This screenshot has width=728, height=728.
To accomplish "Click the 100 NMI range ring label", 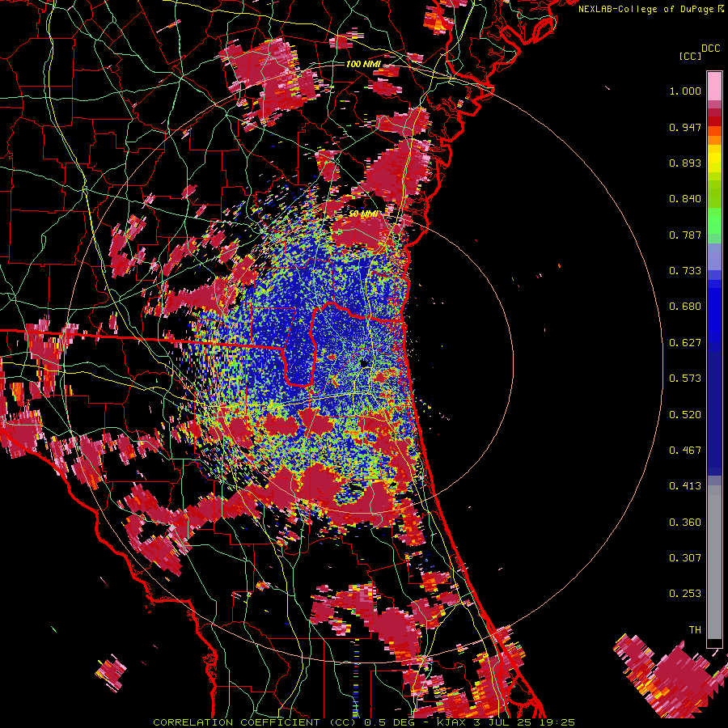I will (x=363, y=64).
